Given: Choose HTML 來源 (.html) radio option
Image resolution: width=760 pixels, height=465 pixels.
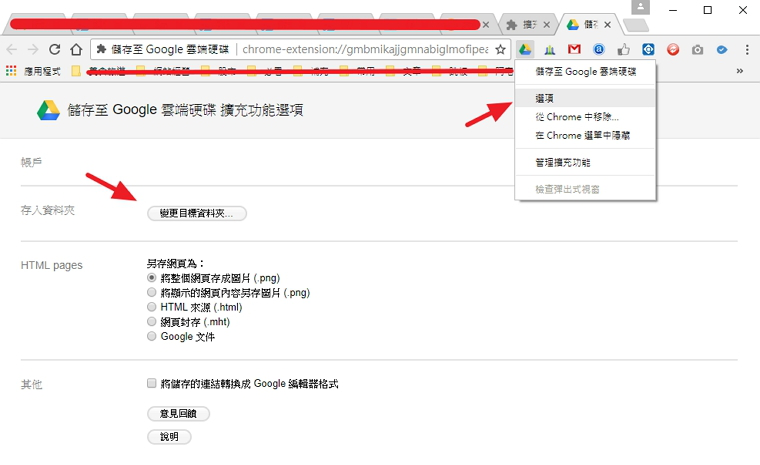Looking at the screenshot, I should click(152, 307).
